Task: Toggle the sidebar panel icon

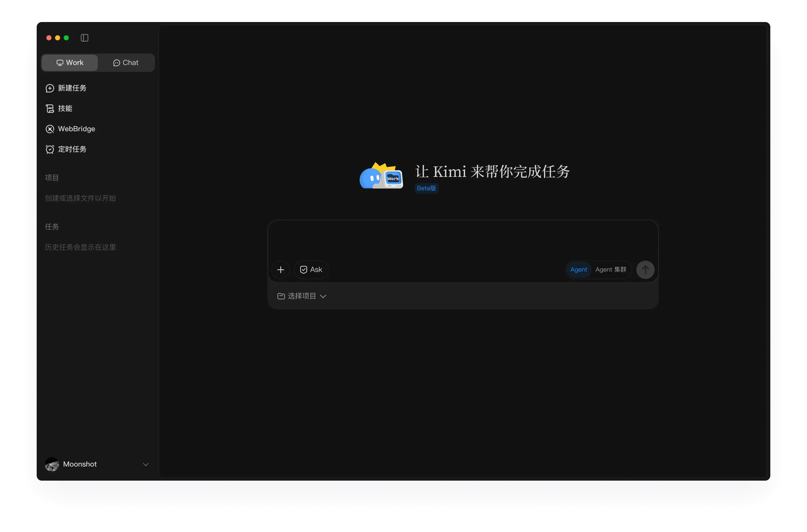Action: click(84, 38)
